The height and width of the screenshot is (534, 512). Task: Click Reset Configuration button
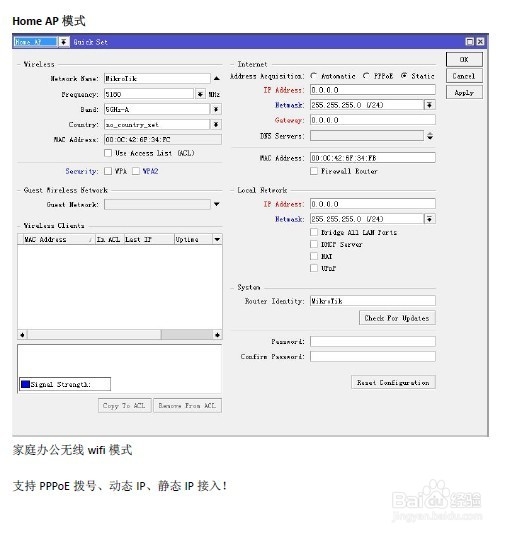[393, 382]
